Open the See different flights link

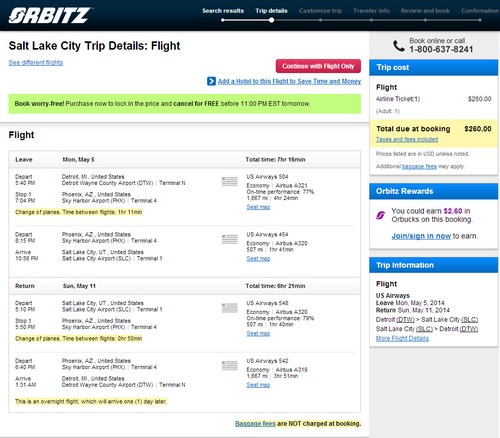click(36, 62)
